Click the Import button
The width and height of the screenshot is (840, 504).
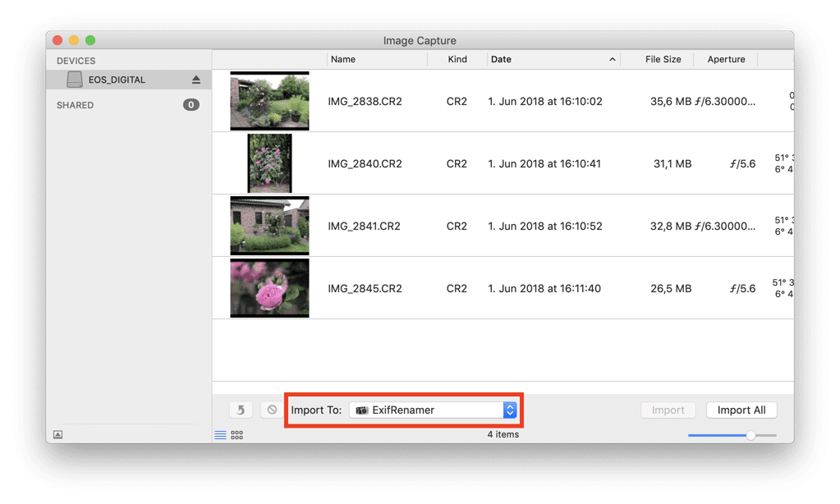tap(668, 410)
